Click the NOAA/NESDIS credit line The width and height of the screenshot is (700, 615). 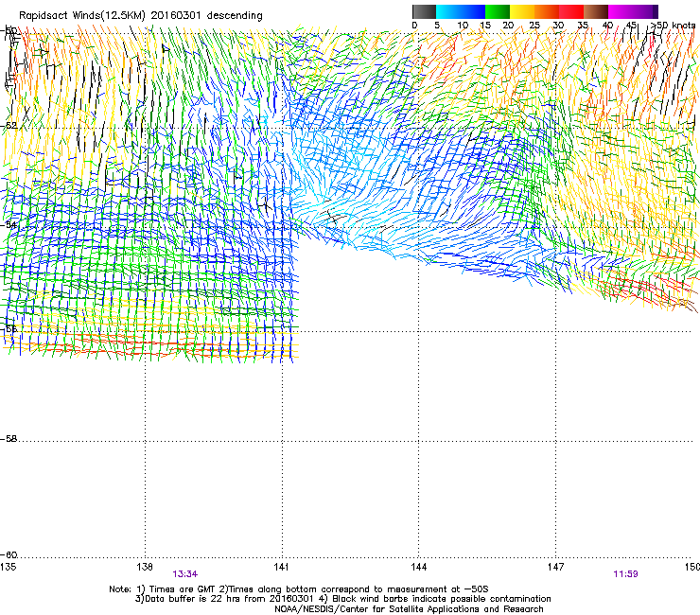(409, 609)
